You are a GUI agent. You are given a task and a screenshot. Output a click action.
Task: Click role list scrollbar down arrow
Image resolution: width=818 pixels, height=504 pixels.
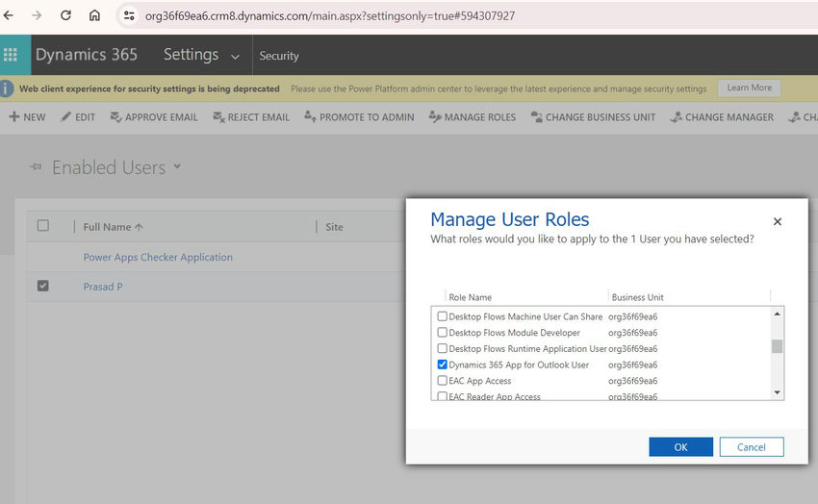pos(778,392)
